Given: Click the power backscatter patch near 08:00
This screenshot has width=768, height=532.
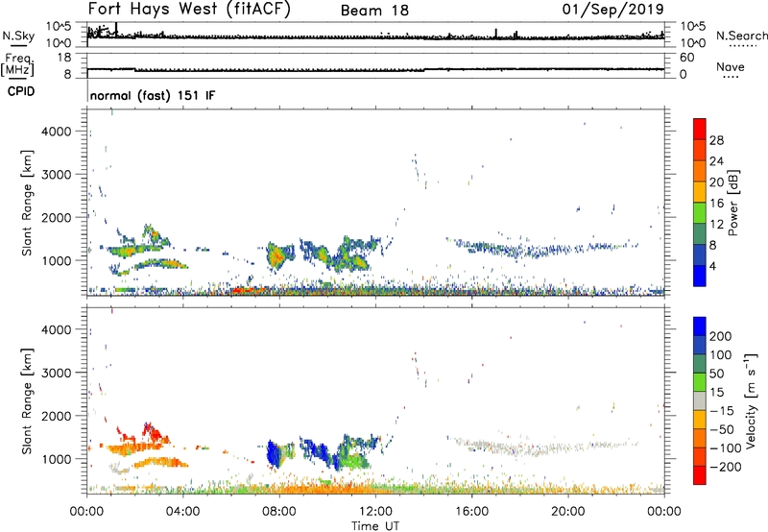Looking at the screenshot, I should pos(279,255).
